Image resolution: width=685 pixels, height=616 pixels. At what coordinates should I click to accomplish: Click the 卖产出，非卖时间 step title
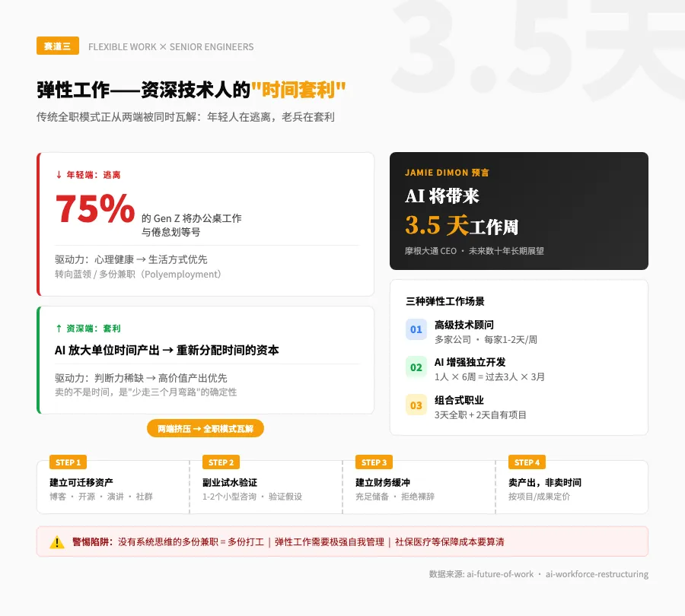coord(545,482)
